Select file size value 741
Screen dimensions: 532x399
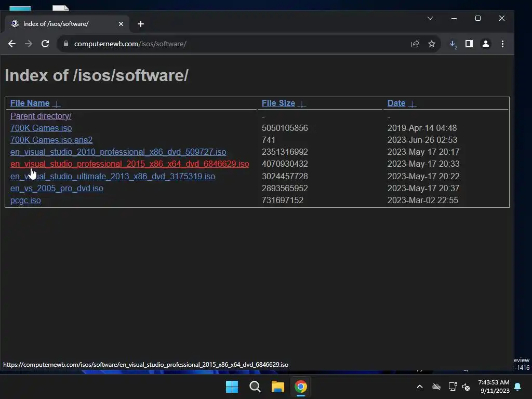pyautogui.click(x=269, y=140)
